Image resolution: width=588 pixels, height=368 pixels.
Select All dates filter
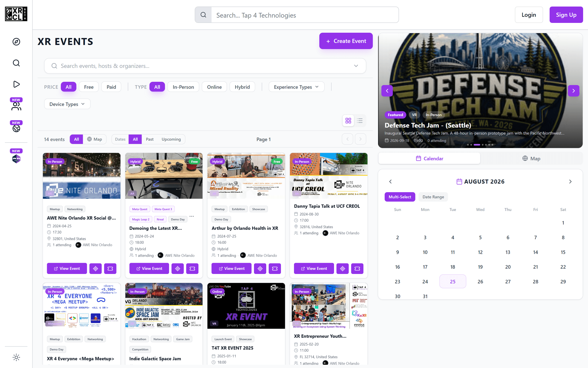[x=135, y=139]
